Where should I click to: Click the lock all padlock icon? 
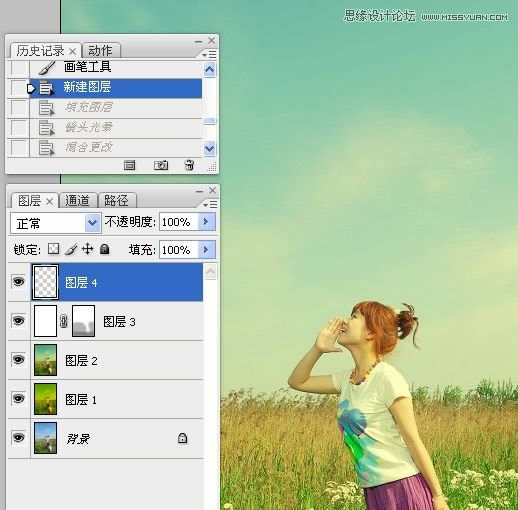click(x=105, y=249)
